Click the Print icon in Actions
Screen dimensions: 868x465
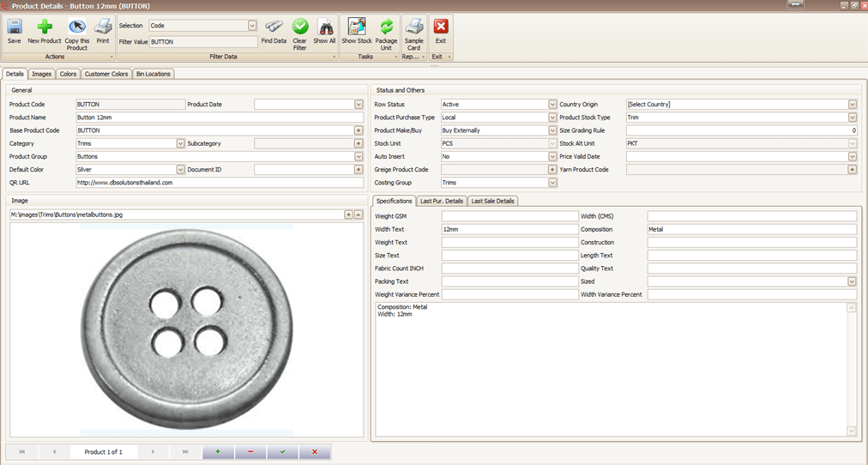[103, 27]
